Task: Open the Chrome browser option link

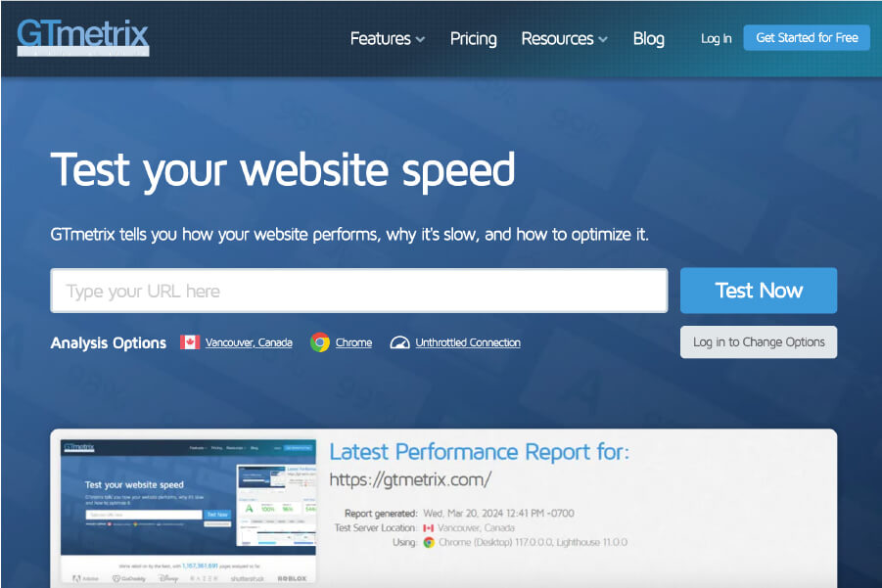Action: 353,342
